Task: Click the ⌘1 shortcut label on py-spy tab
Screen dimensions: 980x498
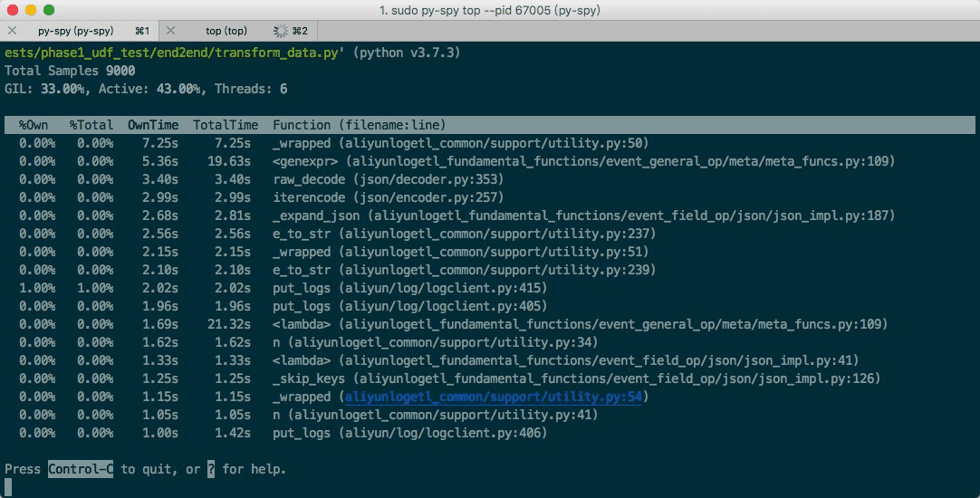Action: coord(142,31)
